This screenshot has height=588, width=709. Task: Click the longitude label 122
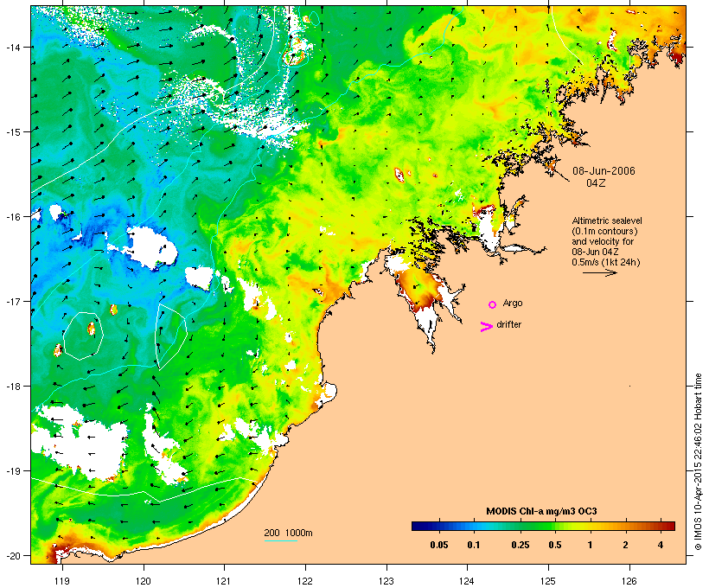pyautogui.click(x=305, y=581)
